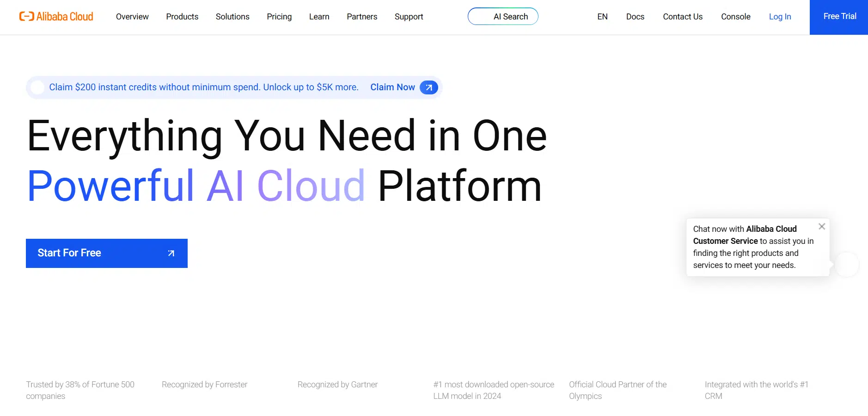Click the Contact Us link
Image resolution: width=868 pixels, height=416 pixels.
coord(683,17)
